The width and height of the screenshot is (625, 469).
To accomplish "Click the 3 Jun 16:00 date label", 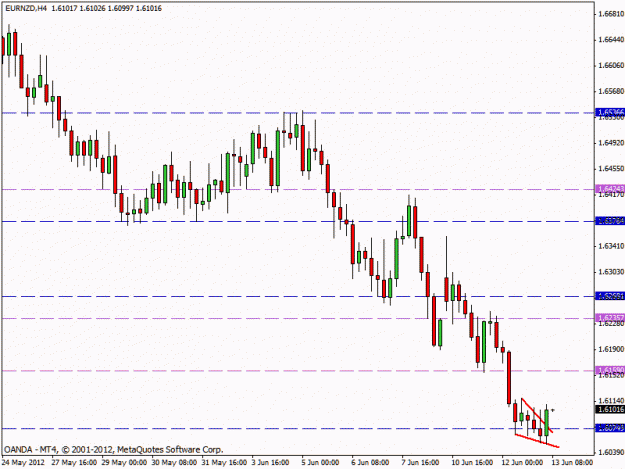I will click(270, 463).
